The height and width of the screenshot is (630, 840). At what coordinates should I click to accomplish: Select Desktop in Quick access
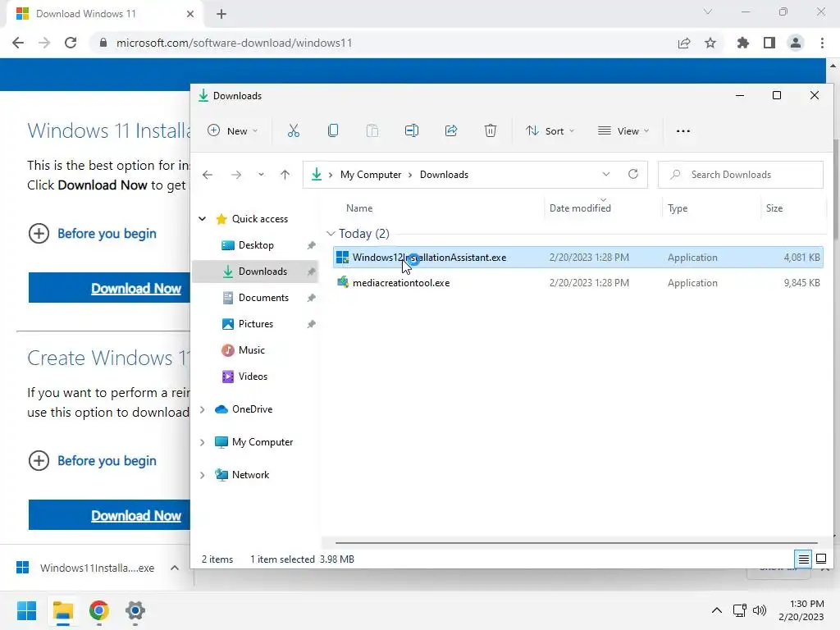[x=256, y=245]
